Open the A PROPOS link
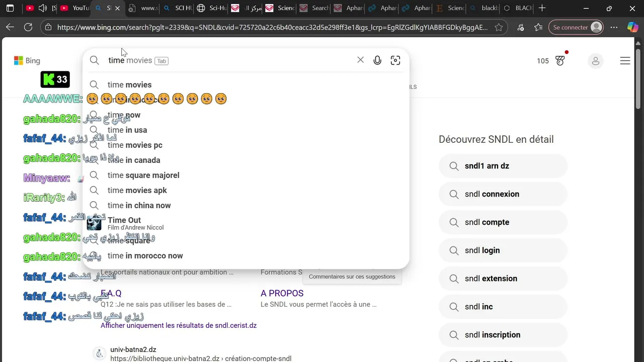Image resolution: width=644 pixels, height=362 pixels. [x=282, y=293]
